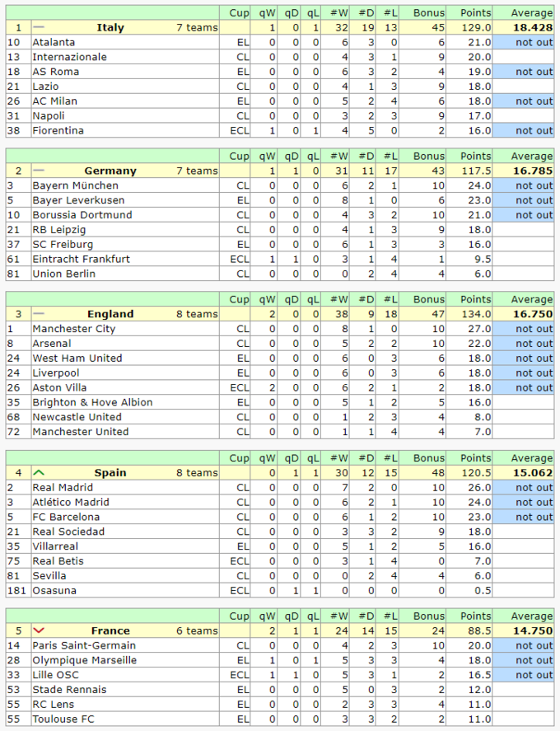Viewport: 560px width, 731px height.
Task: Click the dash trend icon next to Germany
Action: 39,171
